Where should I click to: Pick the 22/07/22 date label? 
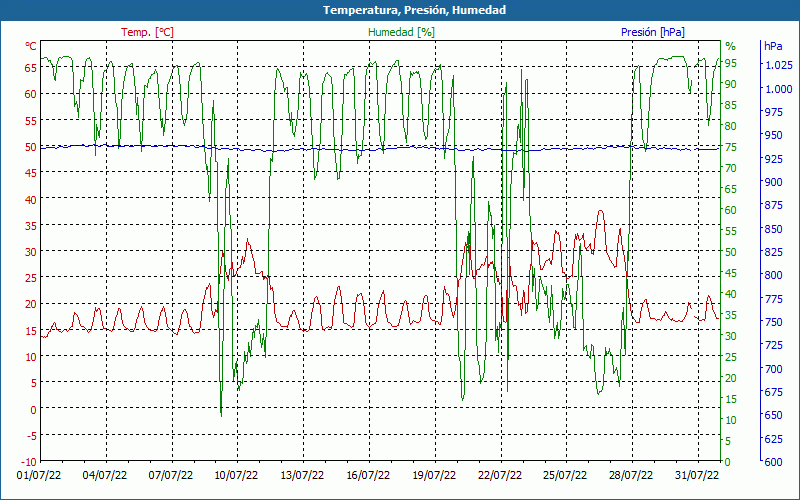[499, 476]
